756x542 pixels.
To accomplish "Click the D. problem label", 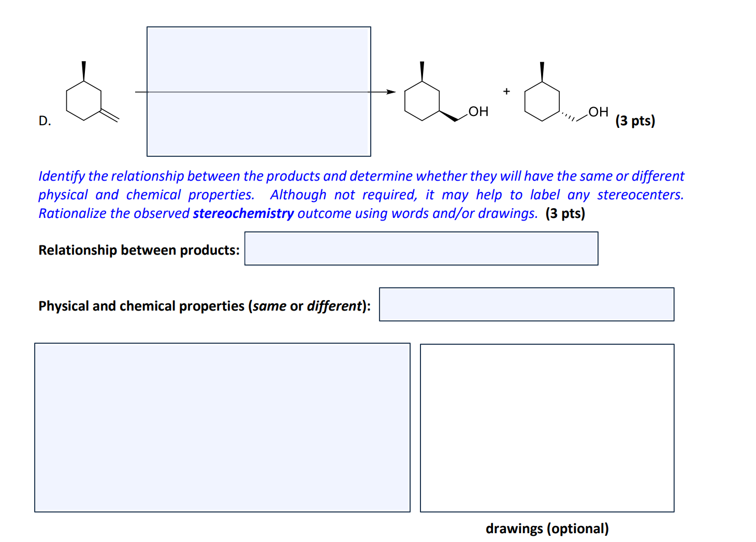I will pos(45,120).
